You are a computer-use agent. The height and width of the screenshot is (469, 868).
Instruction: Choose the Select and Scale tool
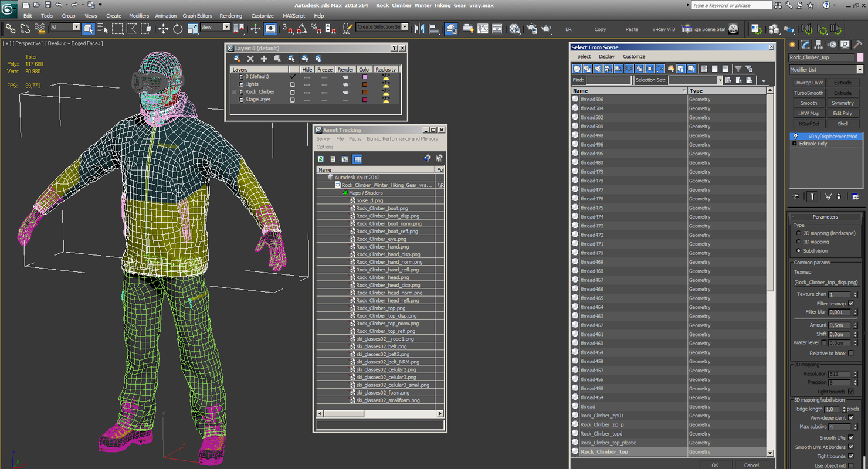coord(192,28)
